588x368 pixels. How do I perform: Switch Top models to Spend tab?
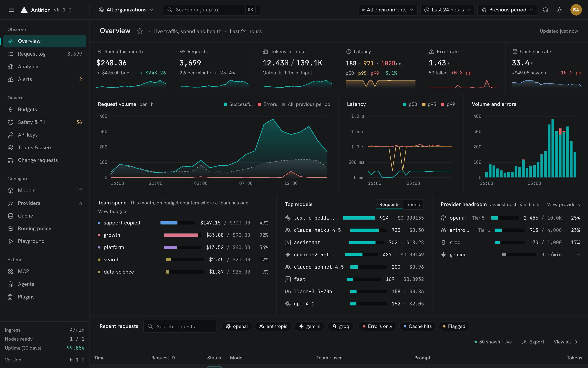point(413,204)
